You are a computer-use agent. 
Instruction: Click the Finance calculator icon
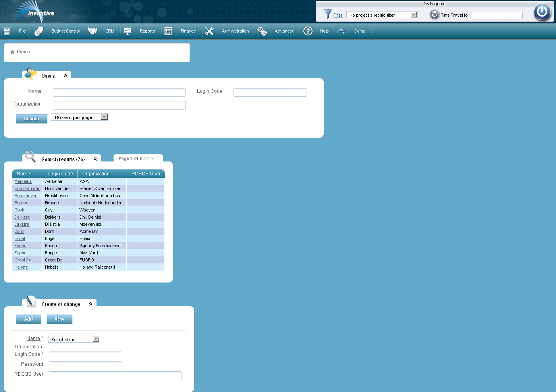tap(168, 31)
